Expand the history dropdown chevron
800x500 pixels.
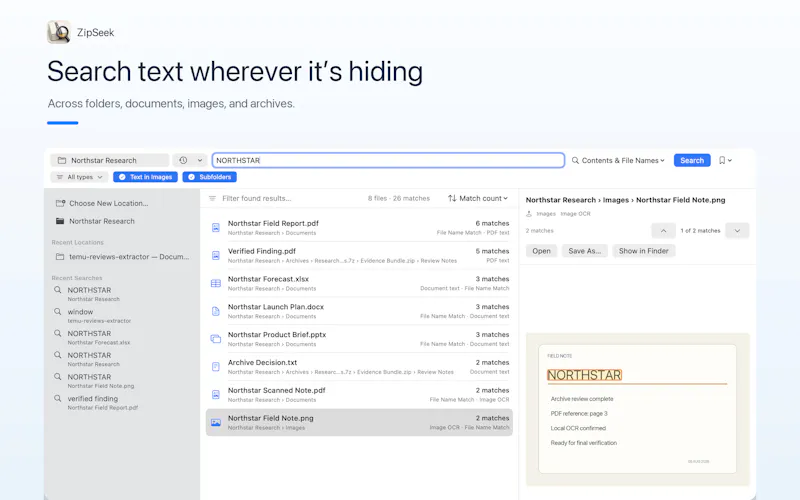(x=200, y=160)
